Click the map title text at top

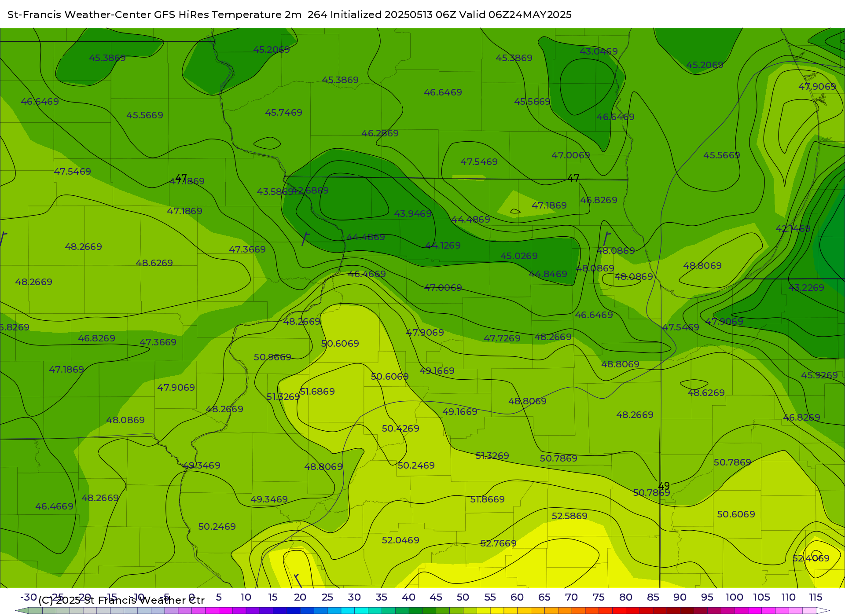(290, 15)
